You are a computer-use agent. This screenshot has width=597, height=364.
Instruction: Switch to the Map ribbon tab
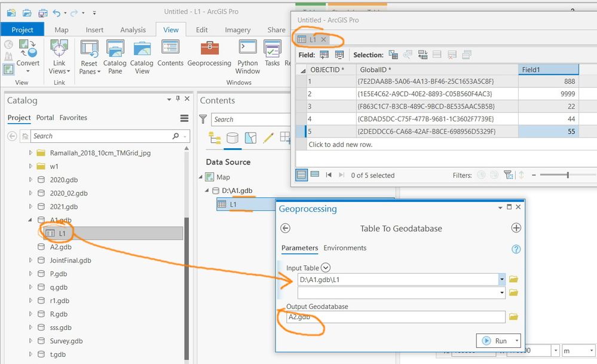click(62, 30)
